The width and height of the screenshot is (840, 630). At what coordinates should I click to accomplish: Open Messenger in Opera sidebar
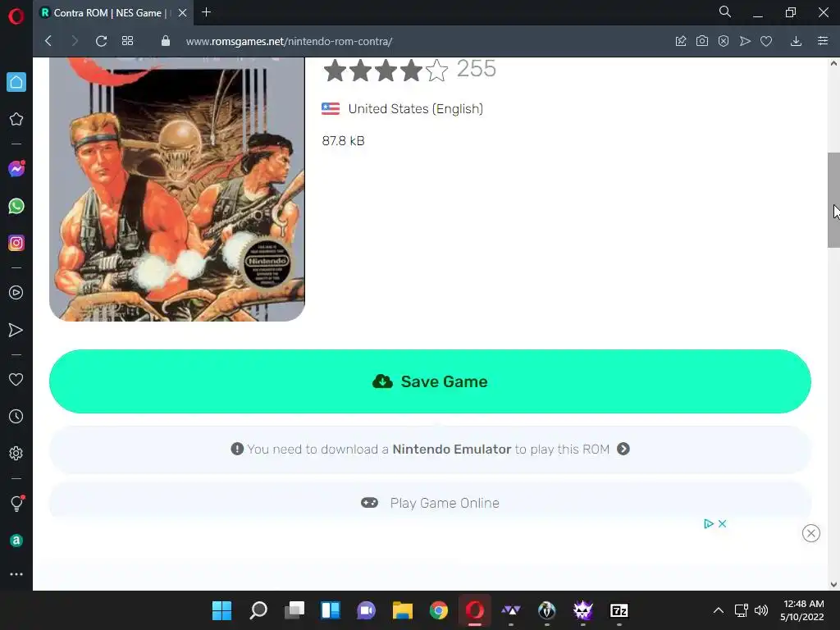[x=16, y=169]
